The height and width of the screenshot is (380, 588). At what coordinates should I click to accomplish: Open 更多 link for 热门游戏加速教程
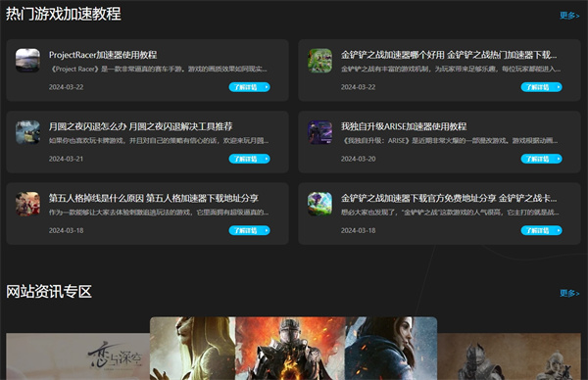click(x=569, y=16)
